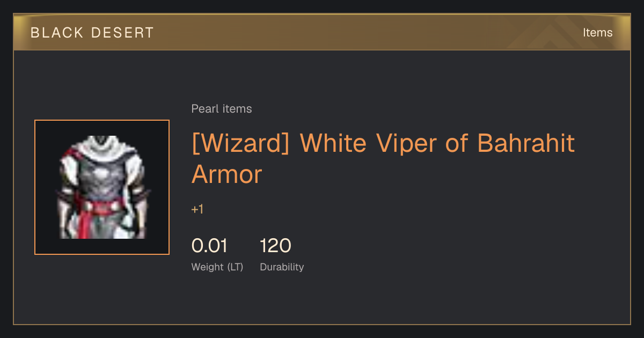Click the White Viper of Bahrahit title

click(383, 159)
